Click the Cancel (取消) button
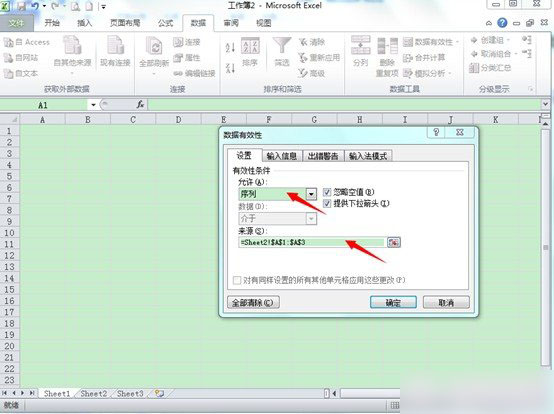Viewport: 554px width, 414px height. [446, 303]
